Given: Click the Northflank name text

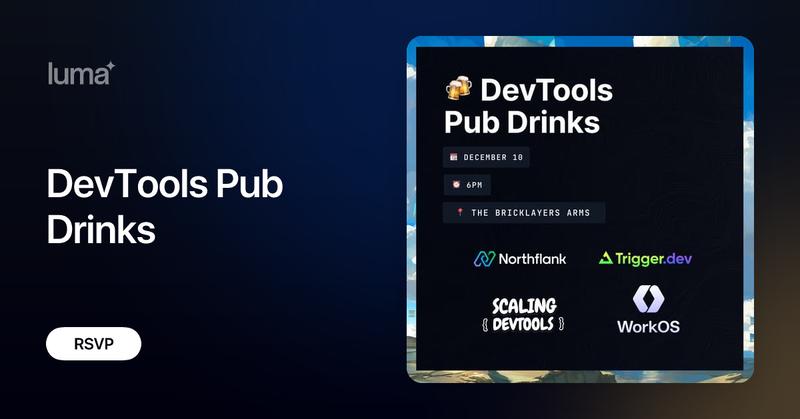Looking at the screenshot, I should (x=532, y=258).
